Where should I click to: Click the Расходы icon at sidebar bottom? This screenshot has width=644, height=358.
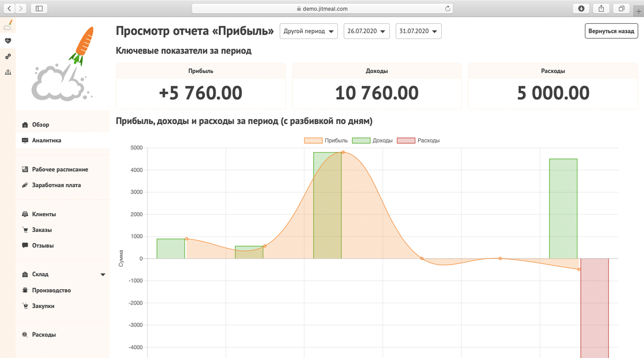pyautogui.click(x=25, y=334)
